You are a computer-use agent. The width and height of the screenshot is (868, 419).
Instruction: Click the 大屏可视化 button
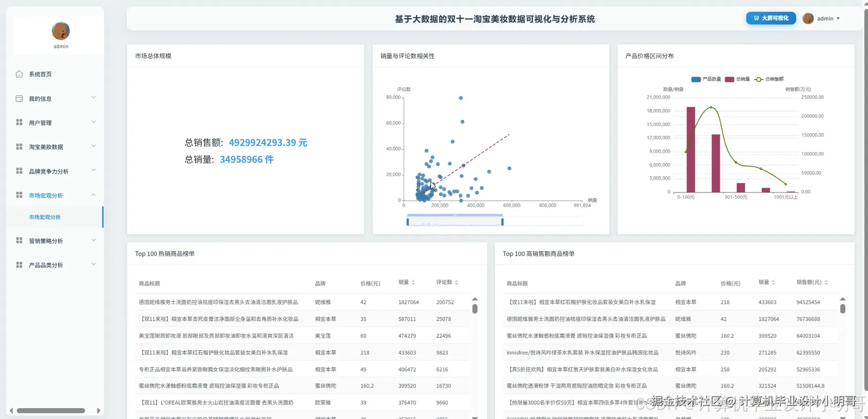pos(771,18)
